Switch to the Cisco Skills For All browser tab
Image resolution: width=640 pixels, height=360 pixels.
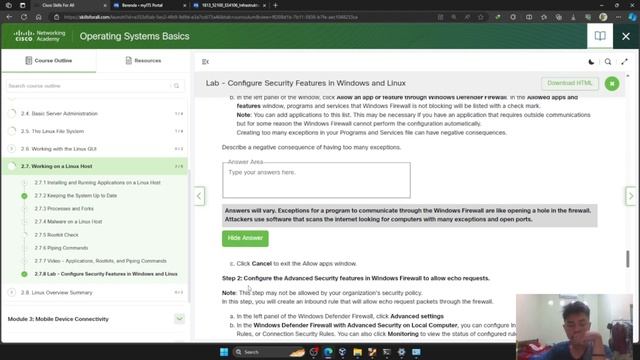[x=68, y=5]
